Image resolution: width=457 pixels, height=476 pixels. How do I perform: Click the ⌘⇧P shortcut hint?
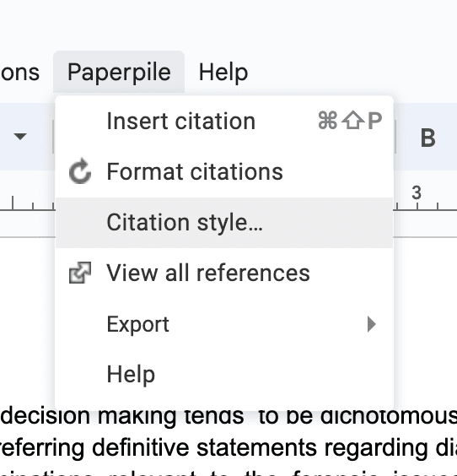pos(350,121)
